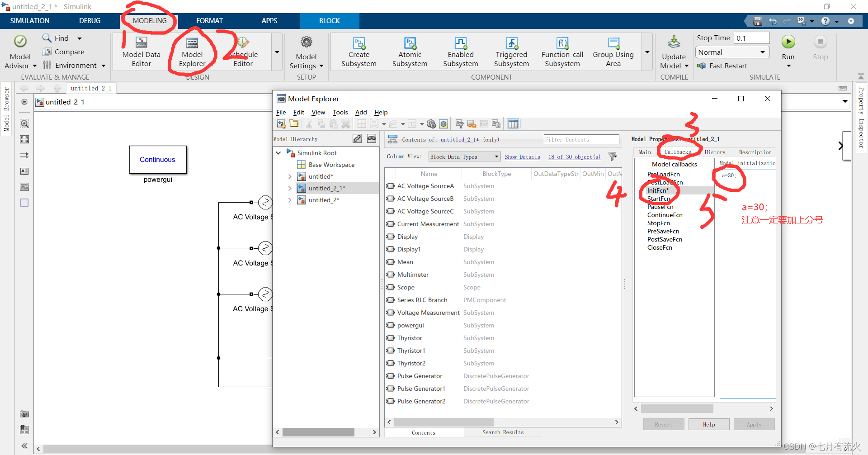Open Tools menu in Model Explorer
The height and width of the screenshot is (455, 868).
click(x=340, y=112)
